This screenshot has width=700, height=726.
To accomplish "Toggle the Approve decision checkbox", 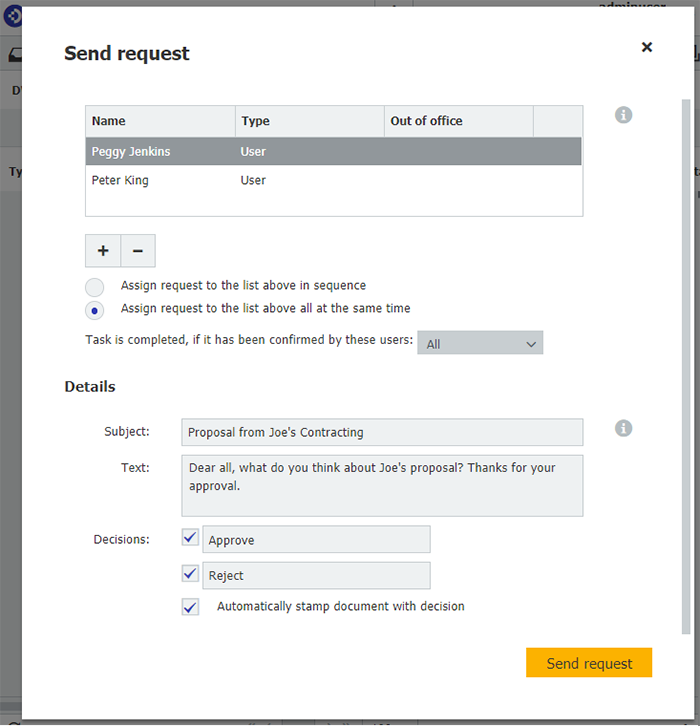I will point(190,538).
